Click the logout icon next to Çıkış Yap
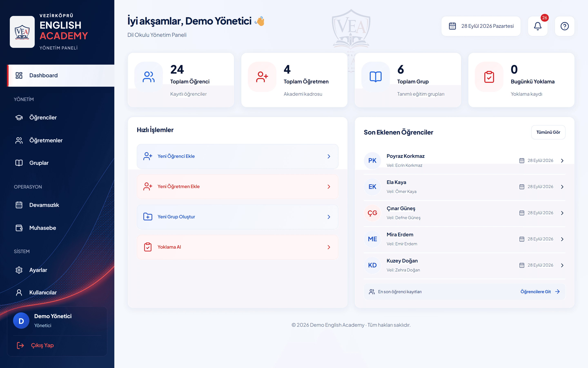588x368 pixels. [x=20, y=345]
